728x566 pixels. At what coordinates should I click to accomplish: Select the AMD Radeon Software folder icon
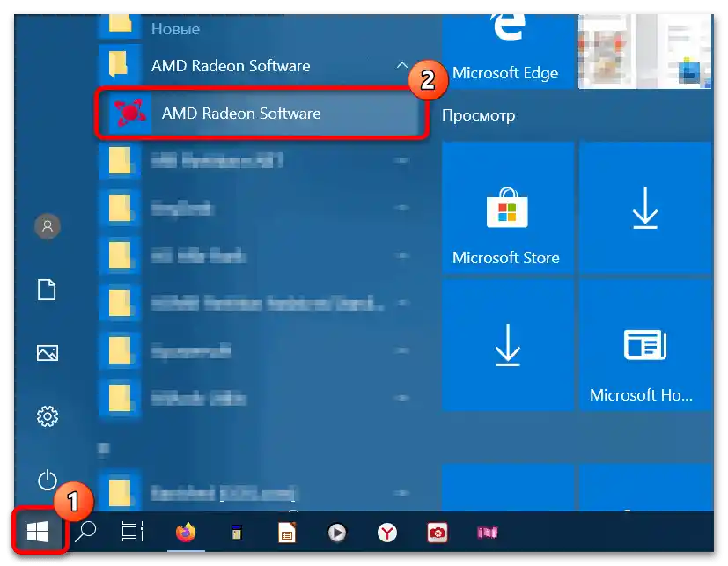119,64
